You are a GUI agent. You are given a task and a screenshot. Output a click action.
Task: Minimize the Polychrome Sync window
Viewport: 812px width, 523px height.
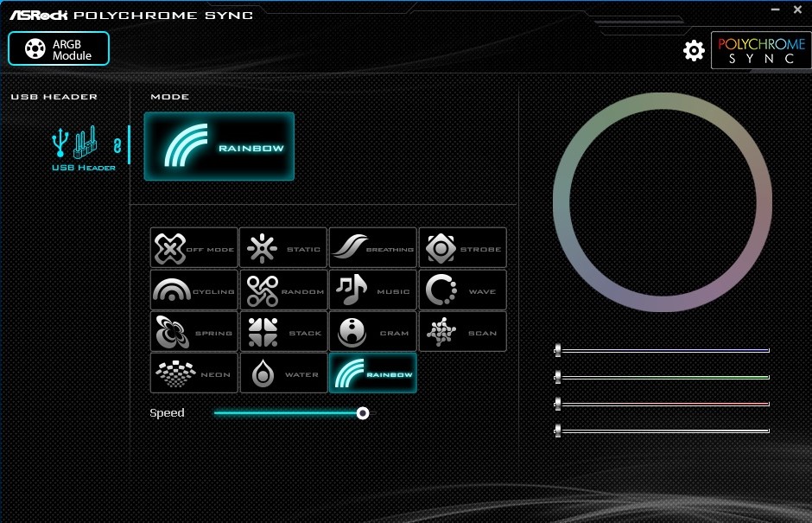(775, 10)
